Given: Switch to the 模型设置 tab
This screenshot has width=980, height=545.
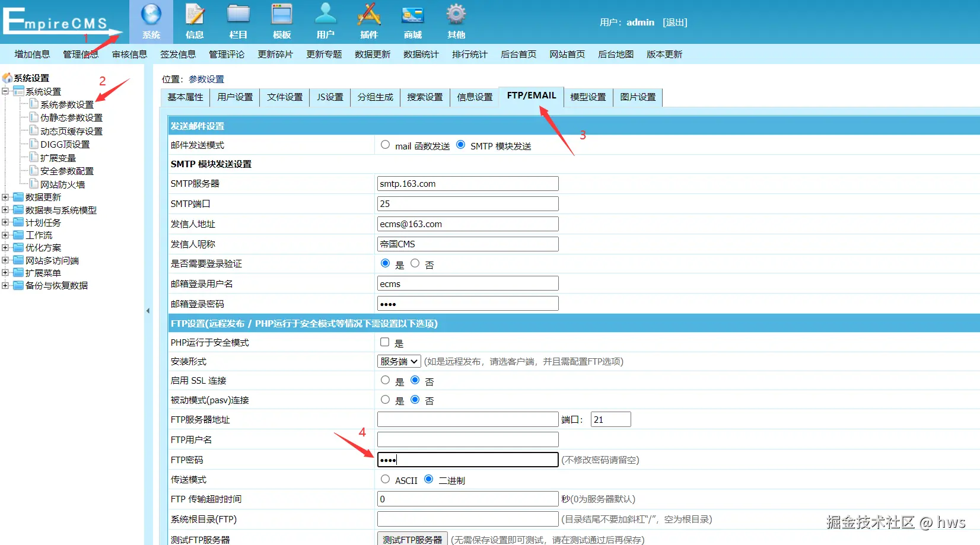Looking at the screenshot, I should (x=588, y=97).
